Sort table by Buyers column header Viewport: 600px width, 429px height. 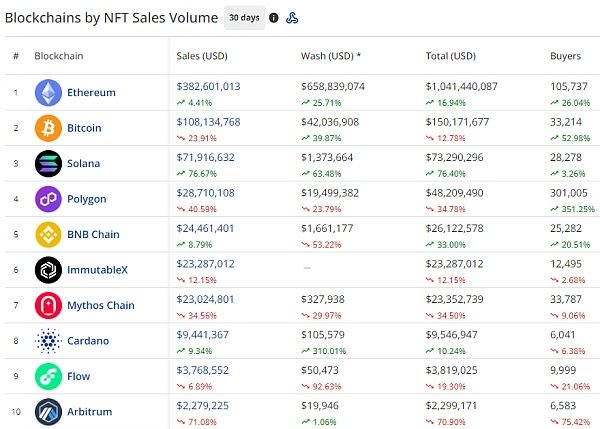click(x=565, y=56)
